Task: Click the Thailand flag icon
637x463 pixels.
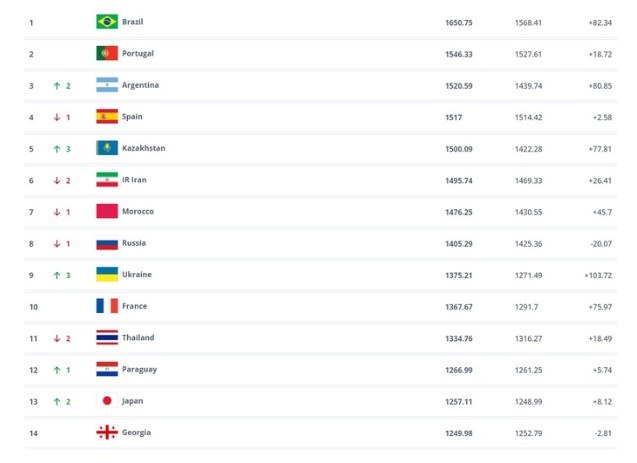Action: (x=107, y=338)
